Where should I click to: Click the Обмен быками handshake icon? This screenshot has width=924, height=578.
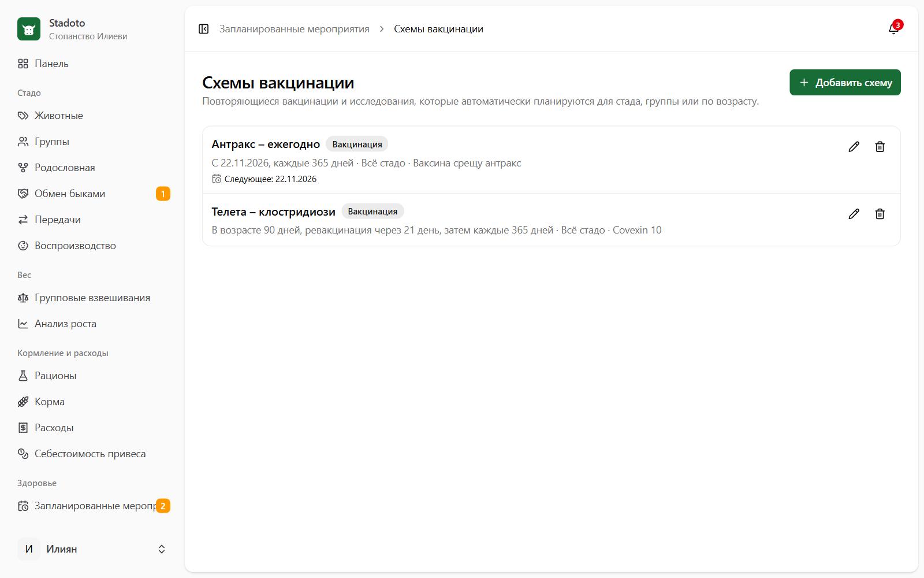coord(23,194)
